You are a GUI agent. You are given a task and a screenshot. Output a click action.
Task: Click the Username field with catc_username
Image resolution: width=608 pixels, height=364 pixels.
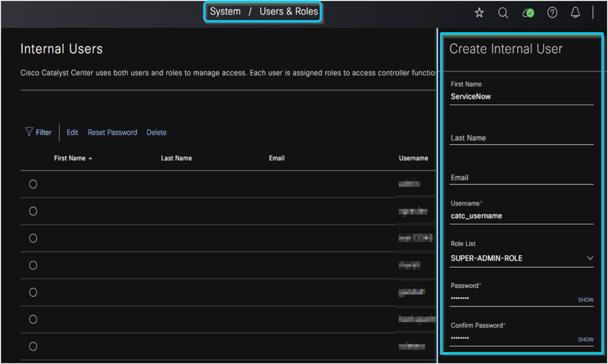click(522, 216)
